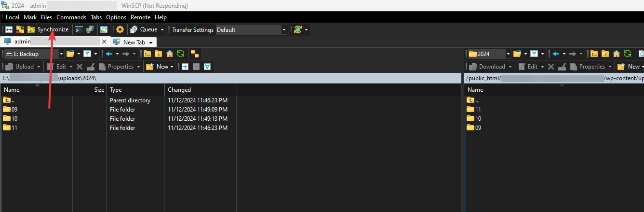The image size is (644, 212).
Task: Click the select files plus icon
Action: (x=185, y=67)
